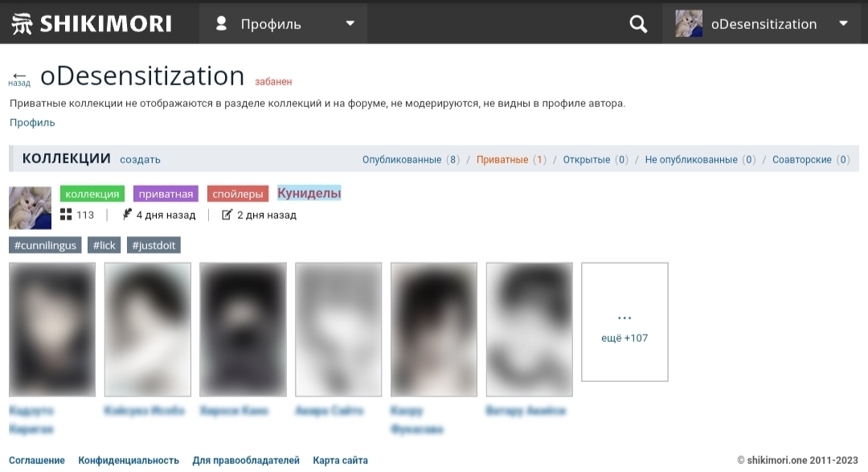
Task: Switch to Приватные collections tab
Action: (x=511, y=159)
